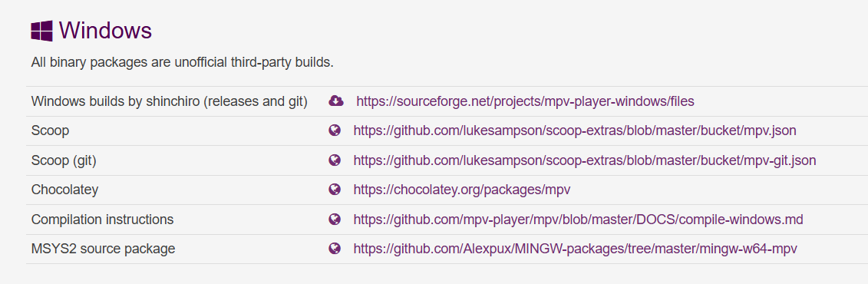Click the 'MSYS2 source package' row label
Screen dimensions: 868x284
pyautogui.click(x=103, y=249)
